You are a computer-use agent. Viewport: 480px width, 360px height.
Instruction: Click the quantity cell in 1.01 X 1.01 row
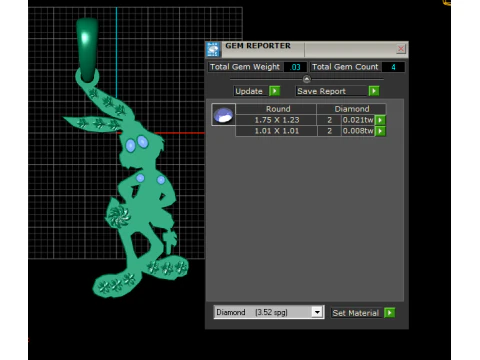point(329,131)
